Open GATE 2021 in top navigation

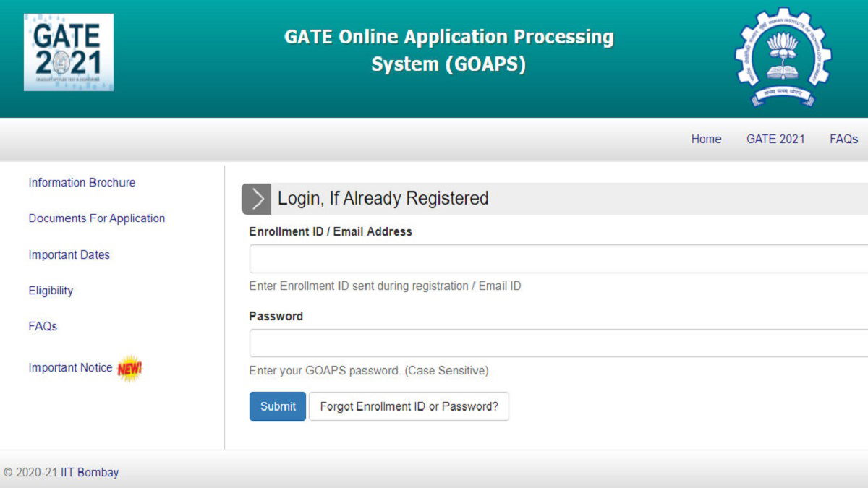point(775,140)
